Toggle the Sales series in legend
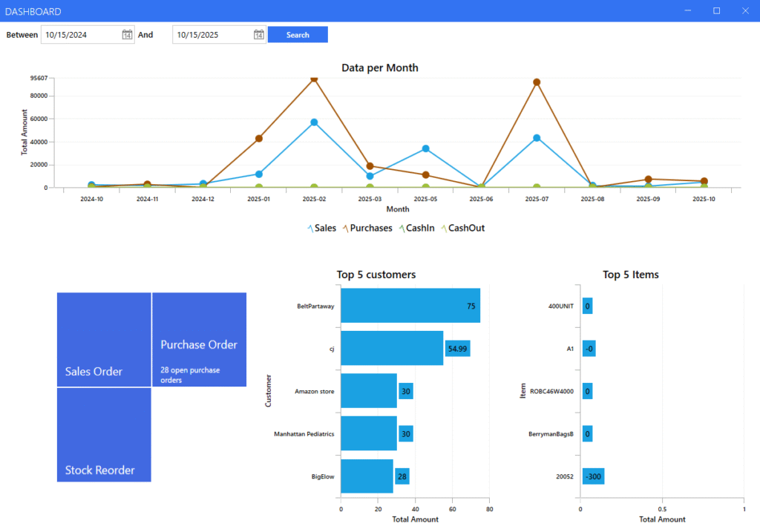The width and height of the screenshot is (760, 532). [321, 229]
